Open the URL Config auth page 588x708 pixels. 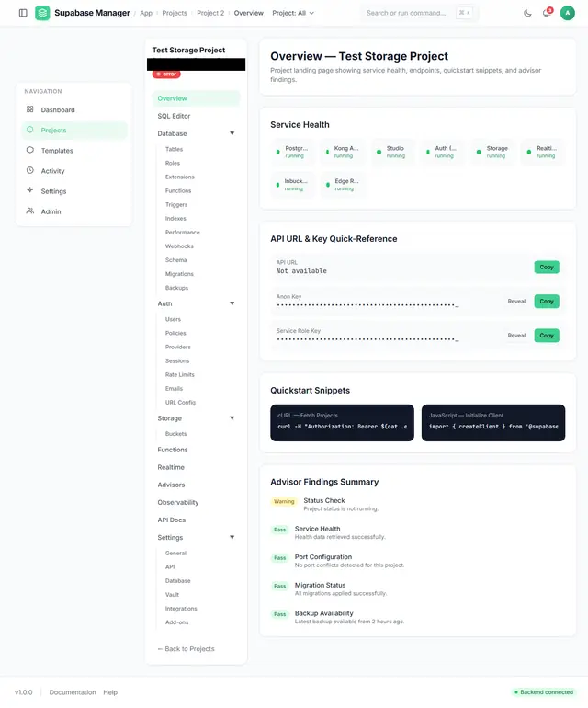point(180,403)
